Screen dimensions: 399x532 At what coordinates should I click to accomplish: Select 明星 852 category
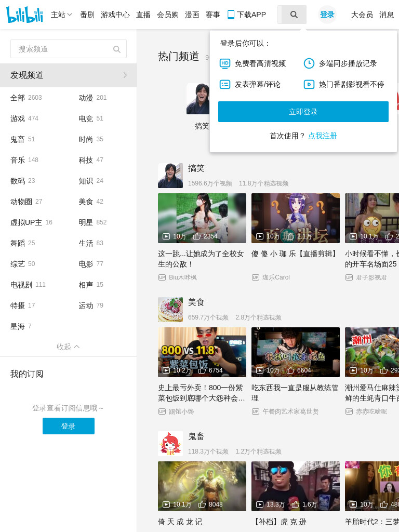(x=92, y=222)
